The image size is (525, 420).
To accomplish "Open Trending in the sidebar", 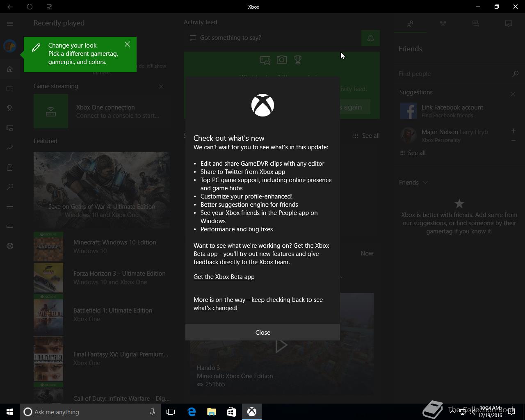I will (x=10, y=148).
